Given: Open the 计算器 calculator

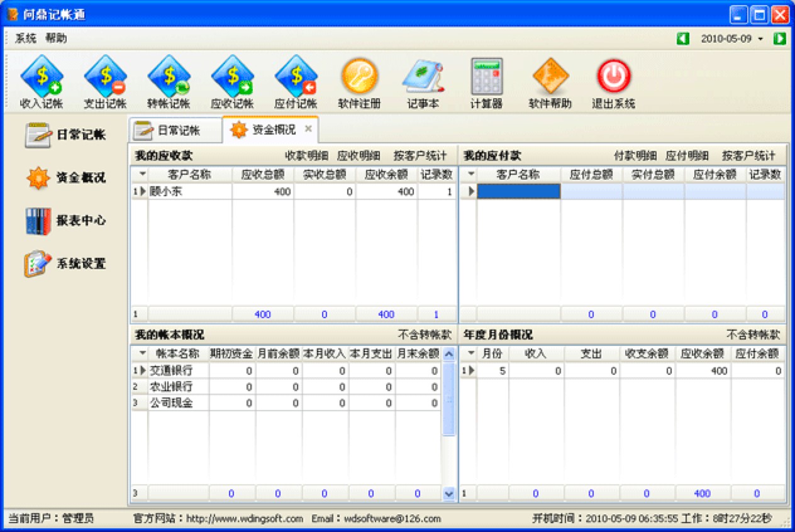Looking at the screenshot, I should point(486,82).
